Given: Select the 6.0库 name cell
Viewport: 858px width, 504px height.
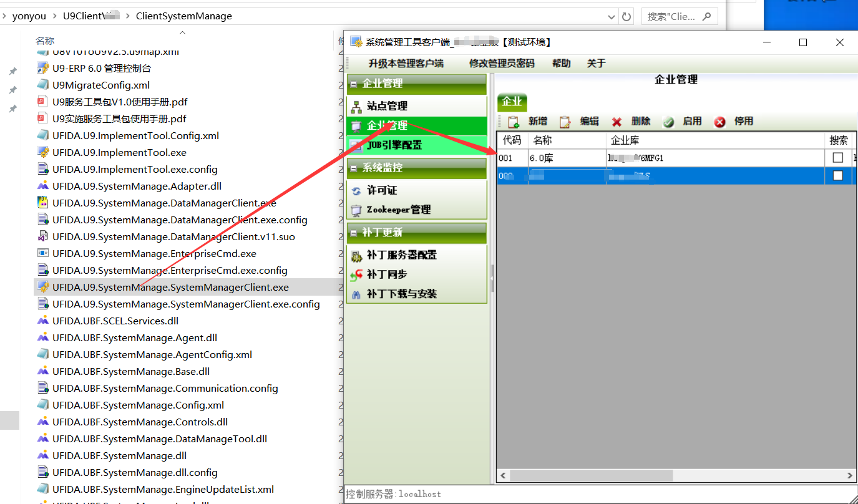Looking at the screenshot, I should tap(567, 158).
